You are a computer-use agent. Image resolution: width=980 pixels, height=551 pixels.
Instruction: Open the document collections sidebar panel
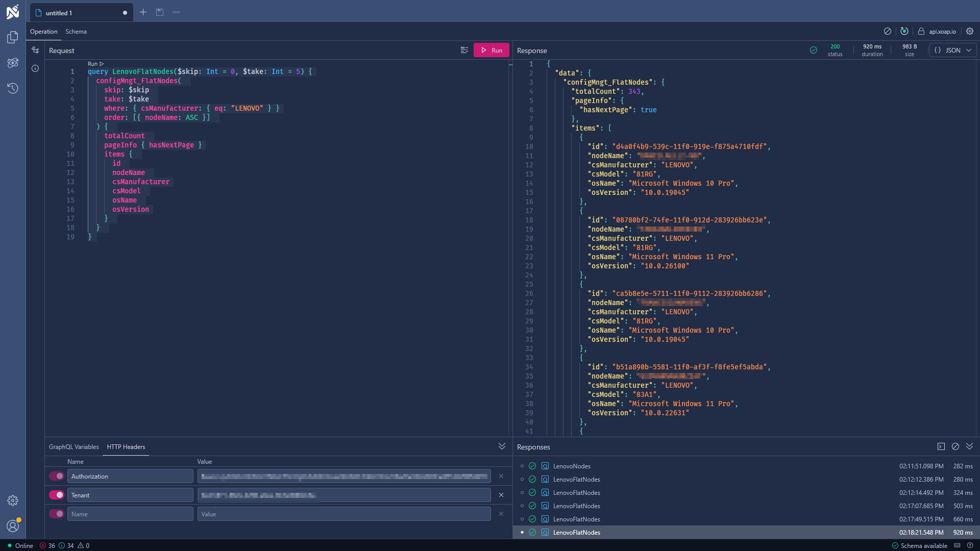pyautogui.click(x=13, y=37)
